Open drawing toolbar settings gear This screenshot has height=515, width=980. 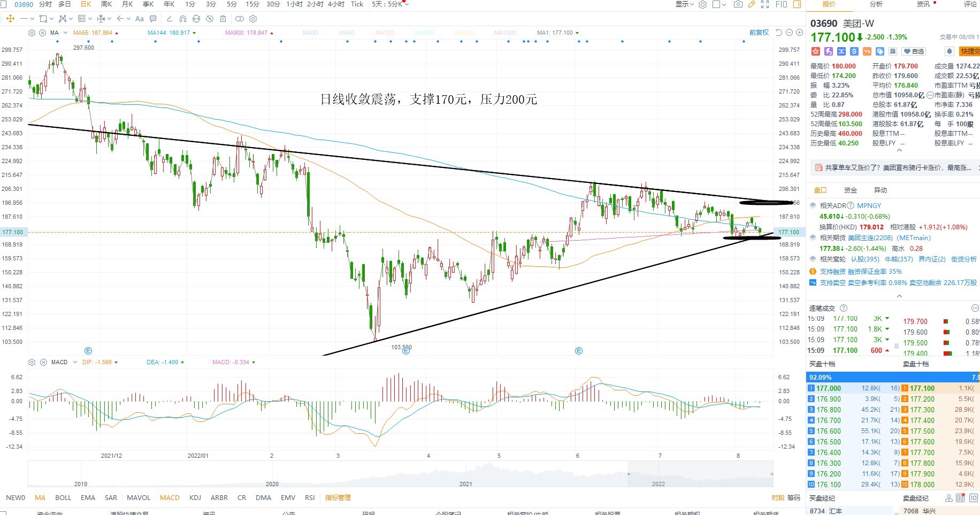click(x=253, y=19)
